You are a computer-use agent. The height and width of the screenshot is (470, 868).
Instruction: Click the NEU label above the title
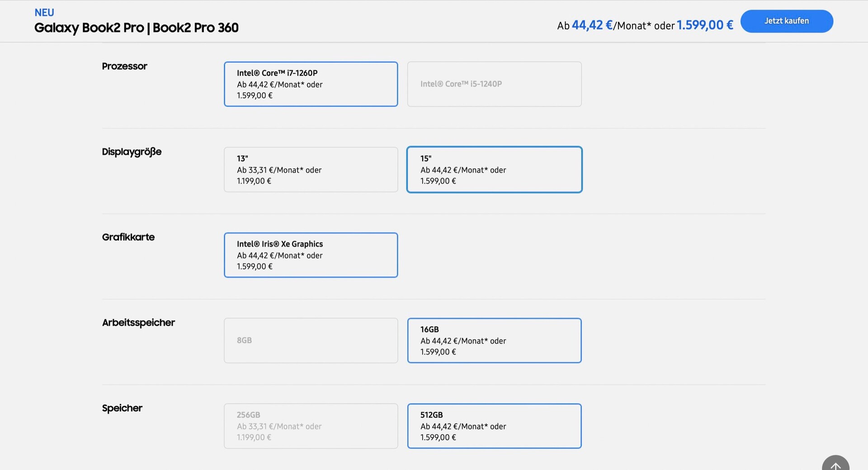(x=44, y=13)
